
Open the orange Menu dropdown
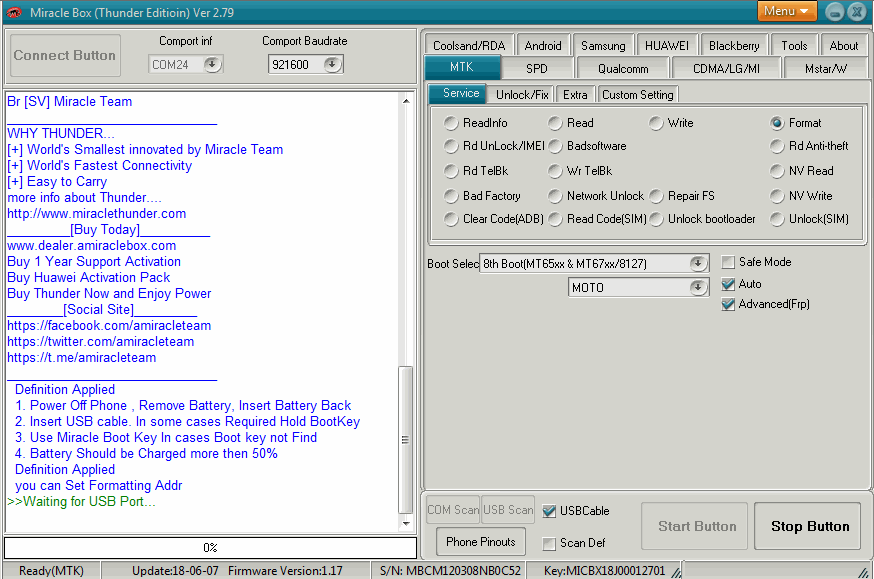click(x=786, y=11)
